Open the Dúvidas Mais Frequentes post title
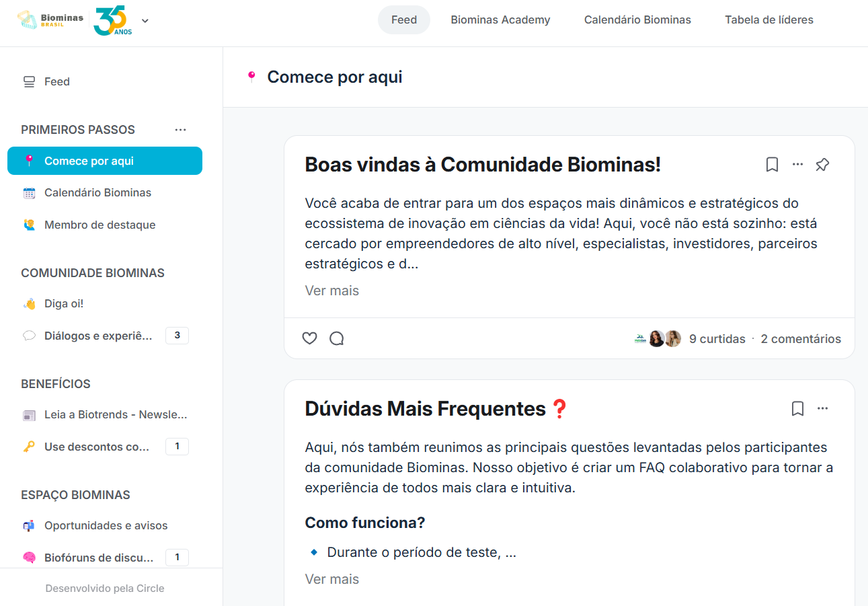The height and width of the screenshot is (606, 868). coord(437,409)
